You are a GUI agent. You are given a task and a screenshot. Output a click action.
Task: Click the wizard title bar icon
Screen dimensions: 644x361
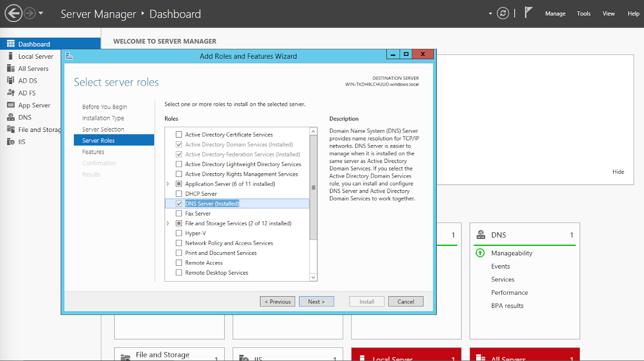[x=69, y=56]
